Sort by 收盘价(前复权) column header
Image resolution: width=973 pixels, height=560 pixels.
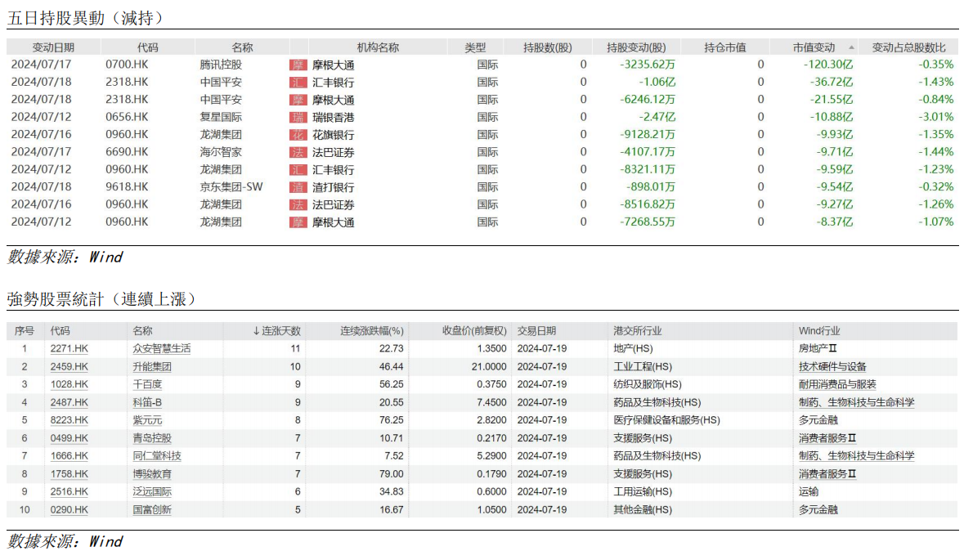pos(474,331)
